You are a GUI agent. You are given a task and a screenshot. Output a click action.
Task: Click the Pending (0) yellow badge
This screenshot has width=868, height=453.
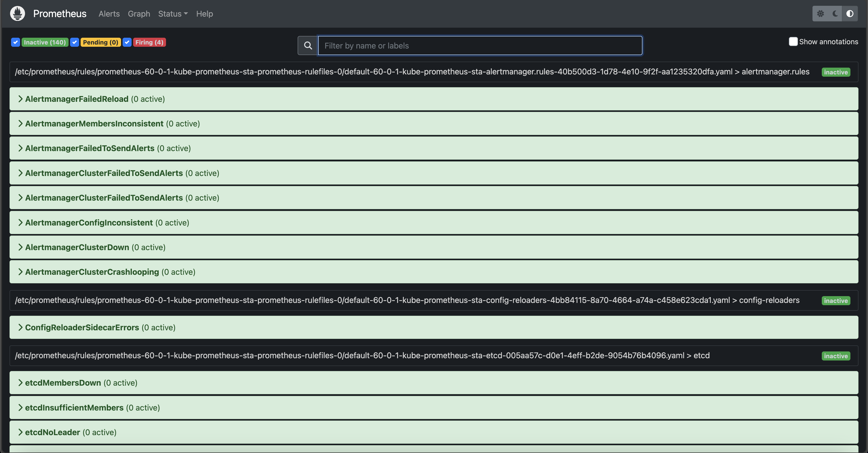tap(100, 42)
